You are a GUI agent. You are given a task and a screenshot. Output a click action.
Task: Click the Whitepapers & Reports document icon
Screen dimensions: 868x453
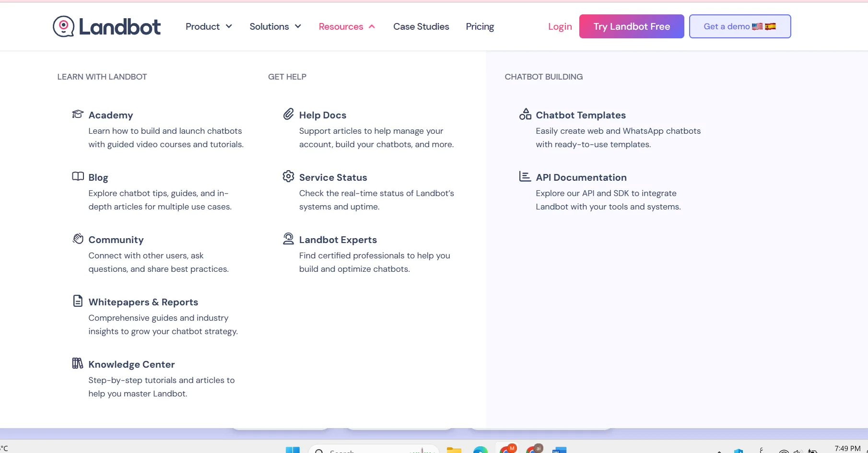78,301
